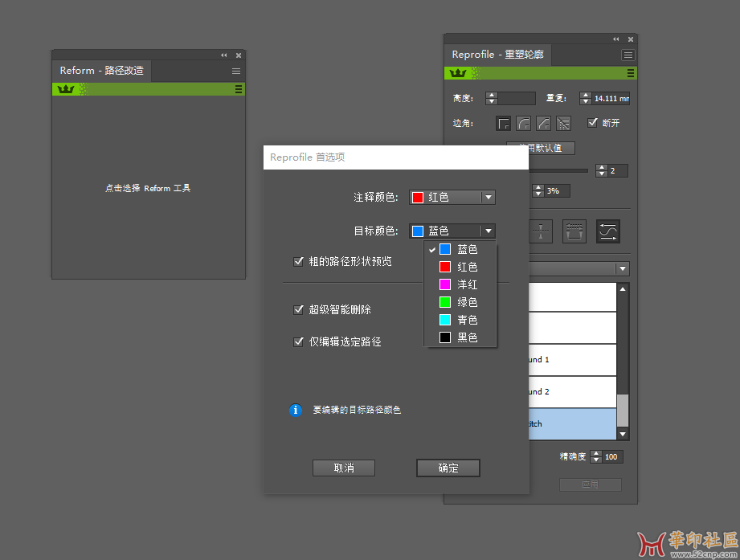The height and width of the screenshot is (560, 740).
Task: Select the 'und 2' profile list item
Action: click(572, 392)
